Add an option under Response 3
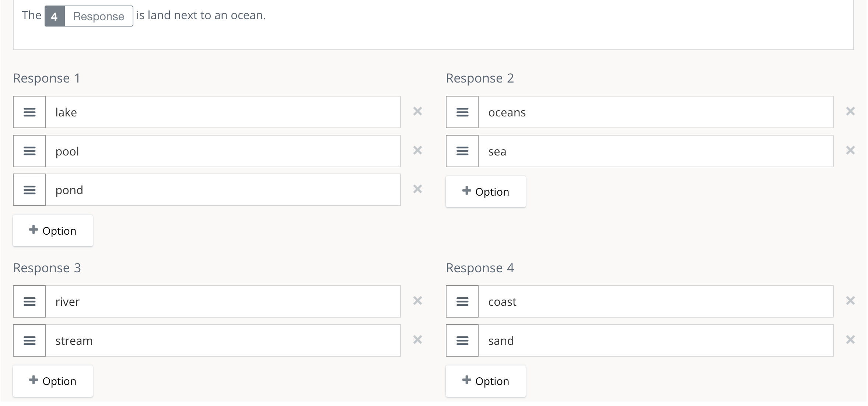868x406 pixels. coord(53,381)
